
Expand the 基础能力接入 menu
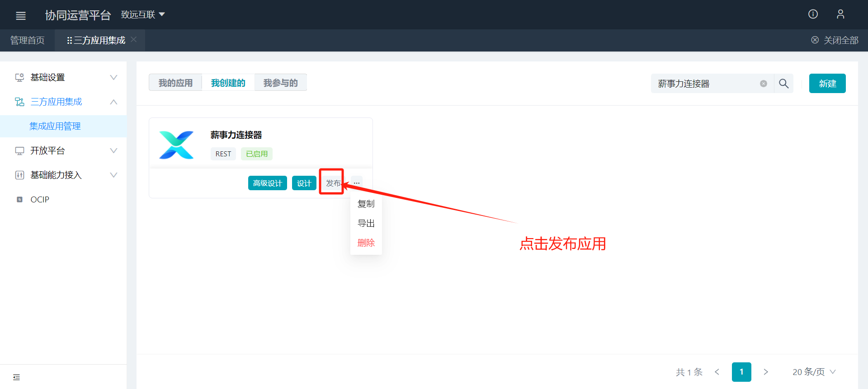[63, 175]
